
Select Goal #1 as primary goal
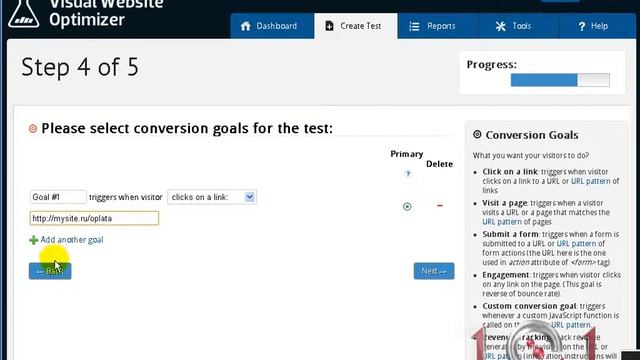(x=407, y=207)
